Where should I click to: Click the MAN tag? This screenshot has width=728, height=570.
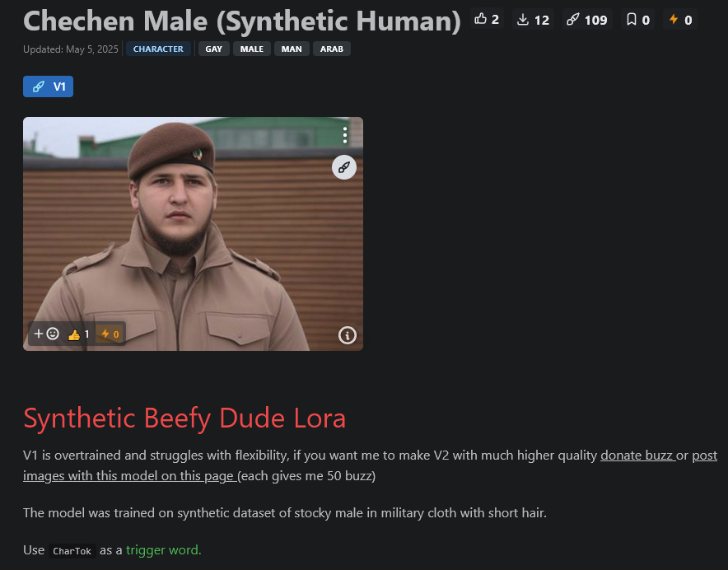292,49
